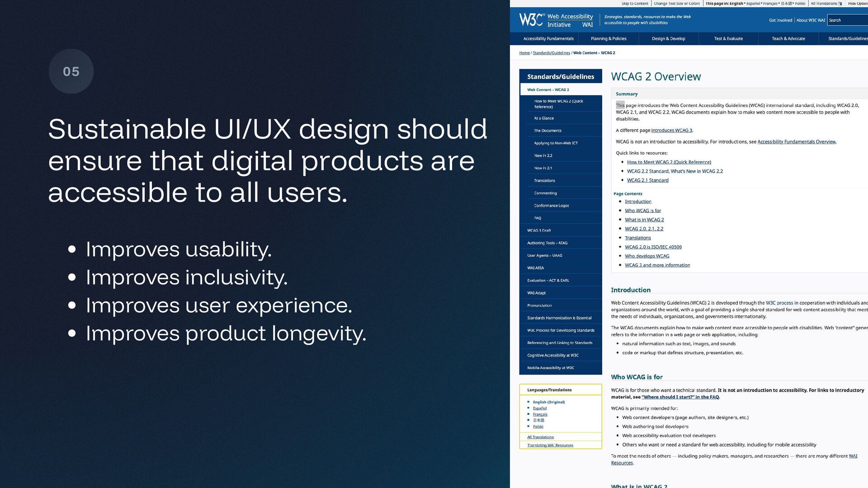The height and width of the screenshot is (488, 868).
Task: Open the Planning & Policies menu
Action: (x=608, y=39)
